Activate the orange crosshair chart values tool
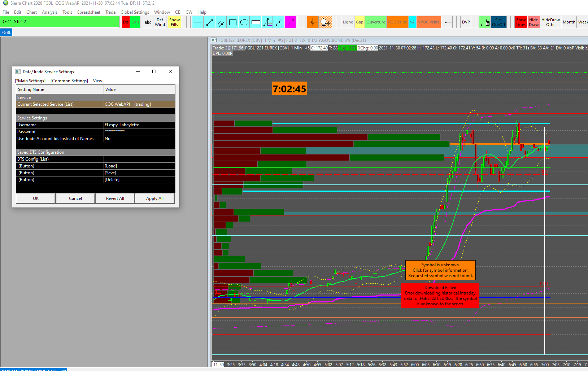The width and height of the screenshot is (588, 371). (313, 22)
